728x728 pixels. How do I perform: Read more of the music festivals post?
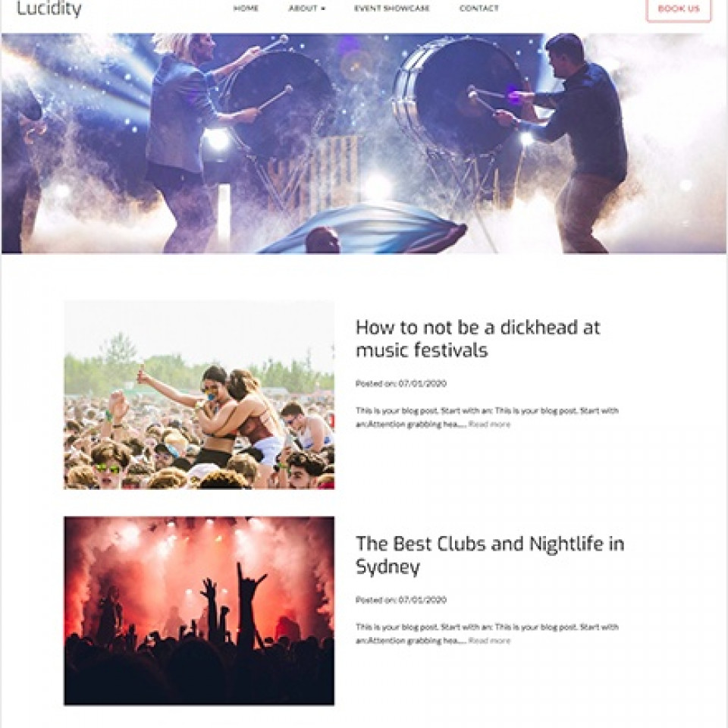click(489, 425)
